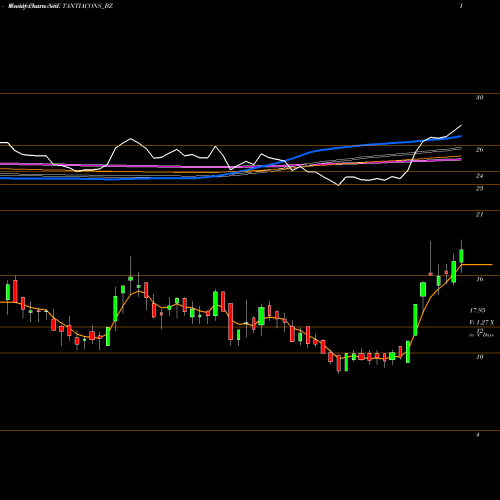The width and height of the screenshot is (500, 500).
Task: Click the "in 4 Days" label
Action: click(x=481, y=335)
